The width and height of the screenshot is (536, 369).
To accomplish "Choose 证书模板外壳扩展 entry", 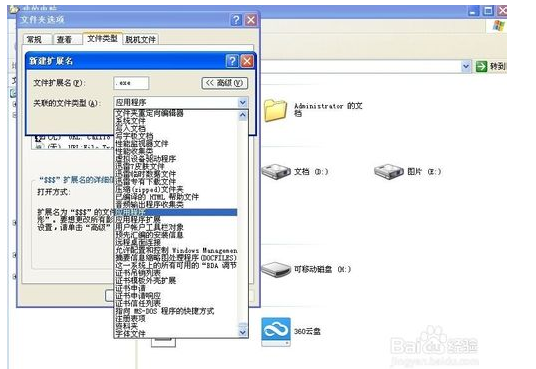I will click(176, 280).
